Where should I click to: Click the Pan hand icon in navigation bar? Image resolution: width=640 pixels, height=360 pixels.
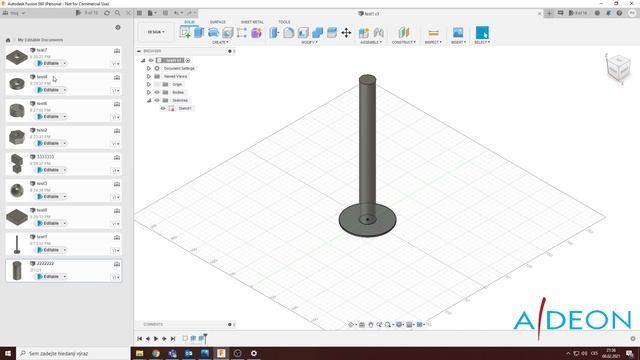371,324
